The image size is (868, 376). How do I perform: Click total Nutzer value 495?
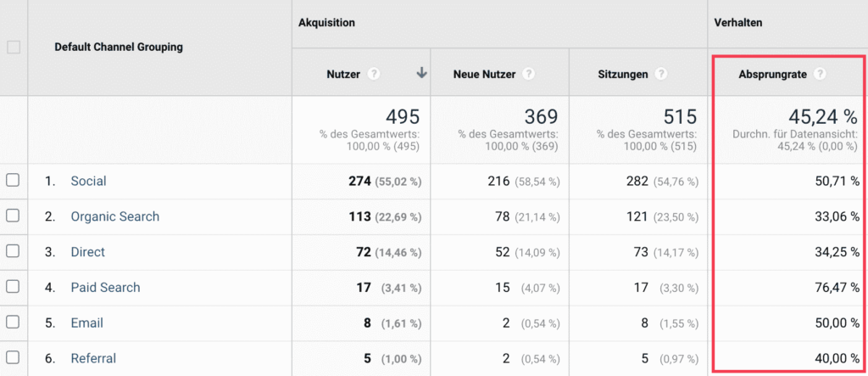coord(403,116)
